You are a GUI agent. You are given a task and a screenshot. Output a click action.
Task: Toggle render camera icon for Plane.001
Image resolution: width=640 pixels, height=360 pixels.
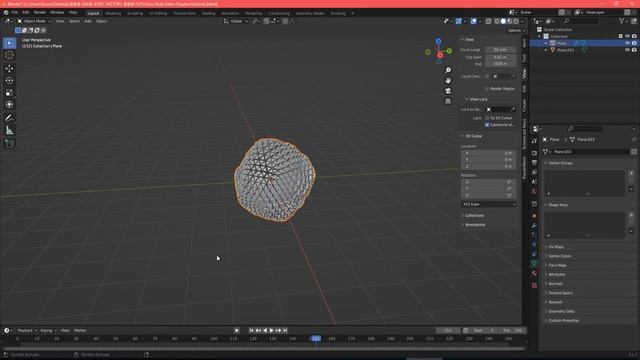tap(634, 50)
